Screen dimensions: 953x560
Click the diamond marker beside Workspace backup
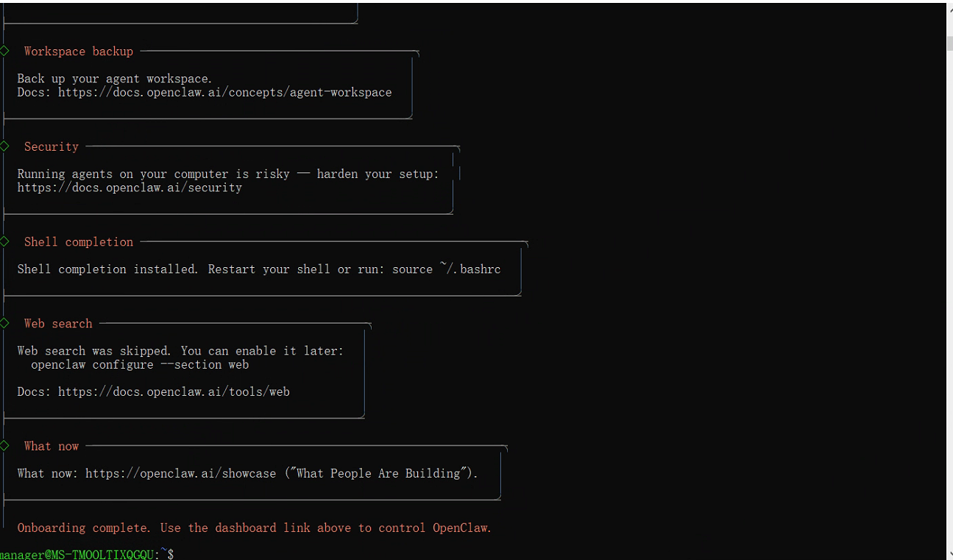click(x=4, y=51)
